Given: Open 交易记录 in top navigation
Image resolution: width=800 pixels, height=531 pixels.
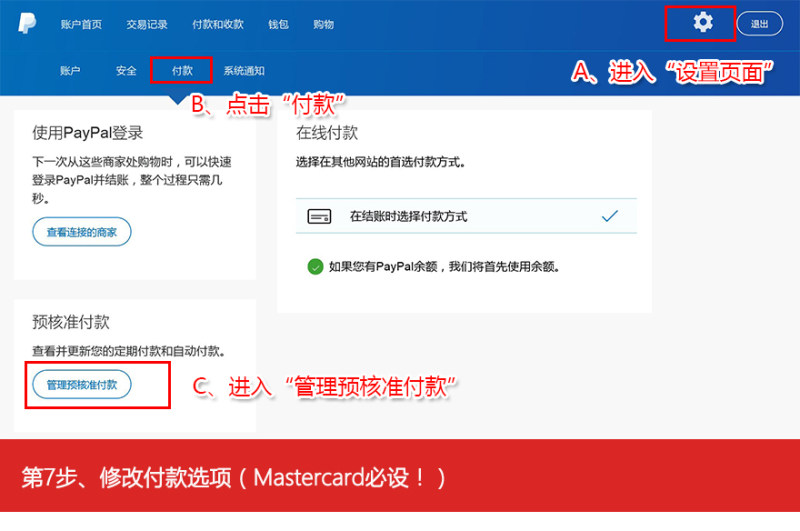Looking at the screenshot, I should (x=147, y=24).
